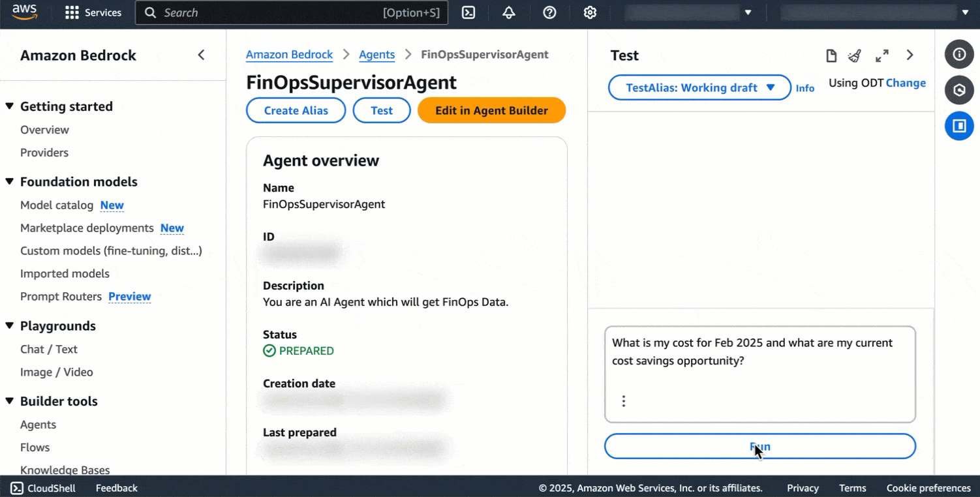Open the Terms footer link
Image resolution: width=980 pixels, height=497 pixels.
tap(853, 488)
